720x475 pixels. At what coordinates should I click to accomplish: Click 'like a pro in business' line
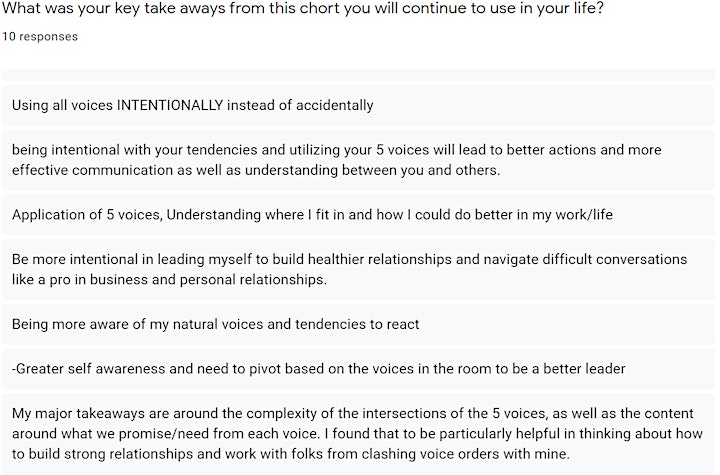click(x=169, y=280)
